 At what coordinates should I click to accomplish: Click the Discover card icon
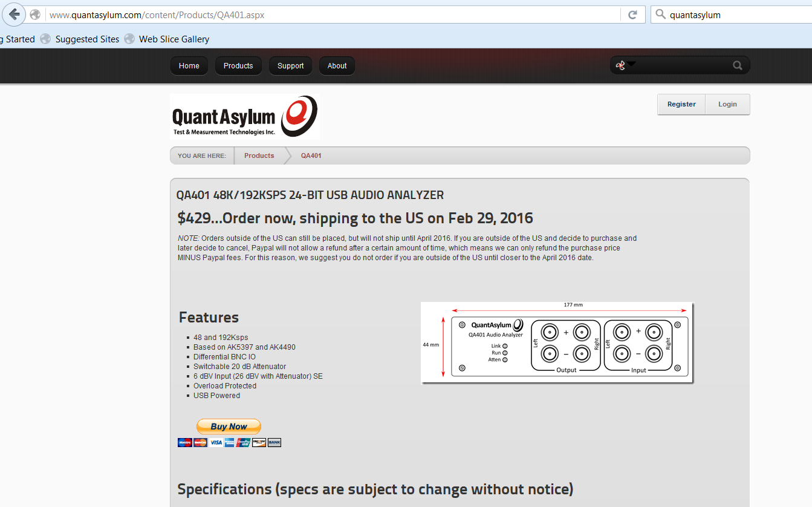click(259, 442)
